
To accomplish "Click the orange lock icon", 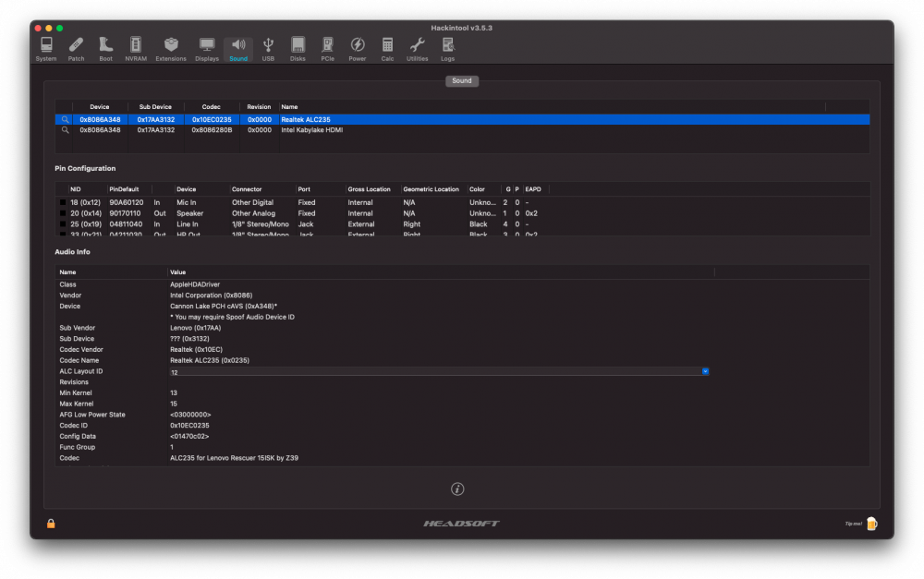I will tap(51, 523).
